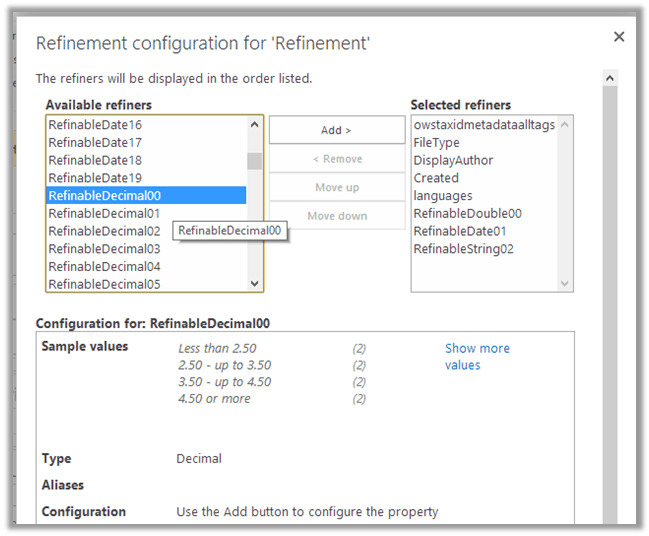Pick RefinableDecimal05 from Available refiners

click(x=104, y=284)
